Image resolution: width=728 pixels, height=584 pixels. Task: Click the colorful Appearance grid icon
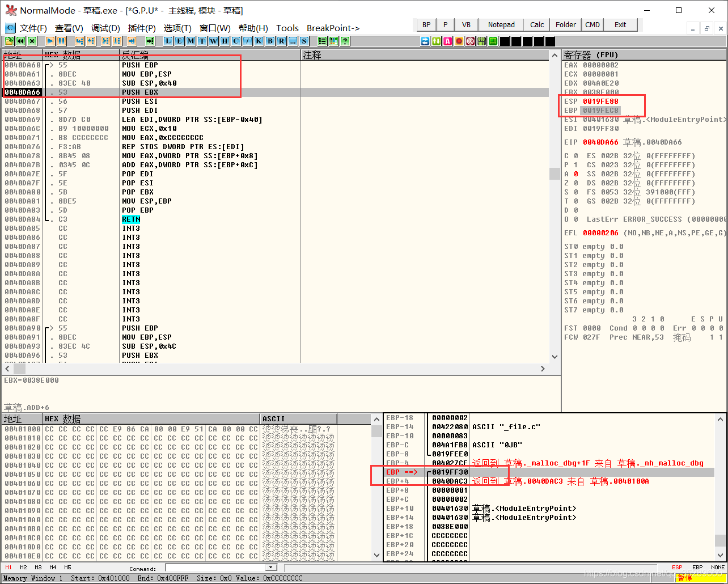pos(334,41)
